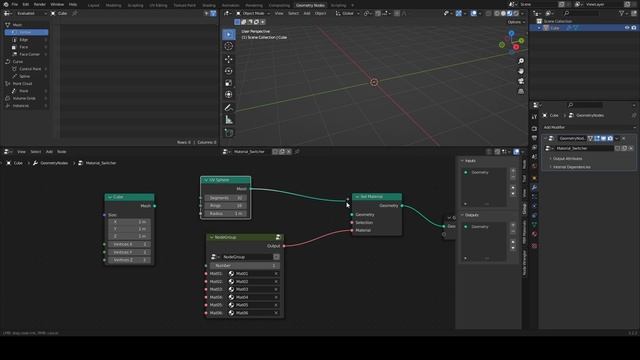
Task: Toggle Cube render camera icon in outliner
Action: point(634,28)
